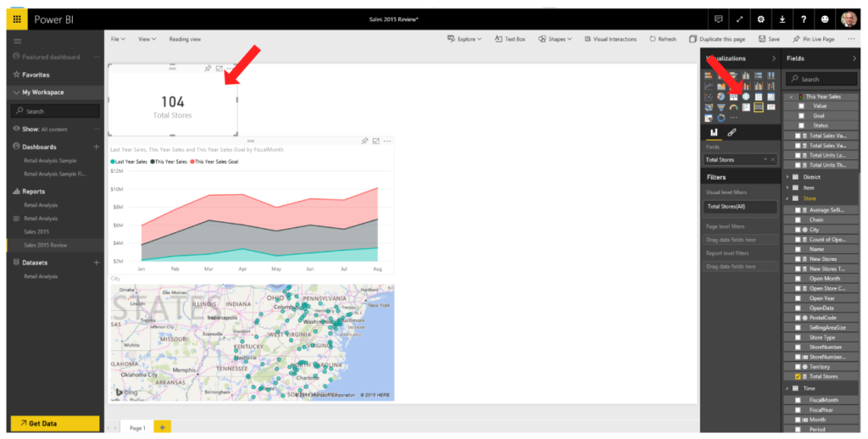Click in the Fields pane search box

(x=821, y=79)
